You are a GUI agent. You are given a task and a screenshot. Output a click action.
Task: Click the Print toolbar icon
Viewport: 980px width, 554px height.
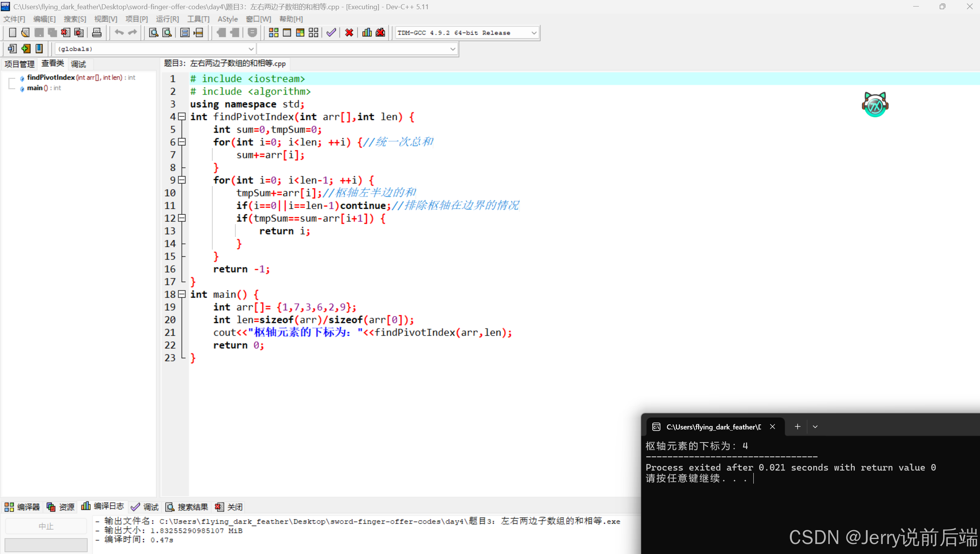pos(97,33)
